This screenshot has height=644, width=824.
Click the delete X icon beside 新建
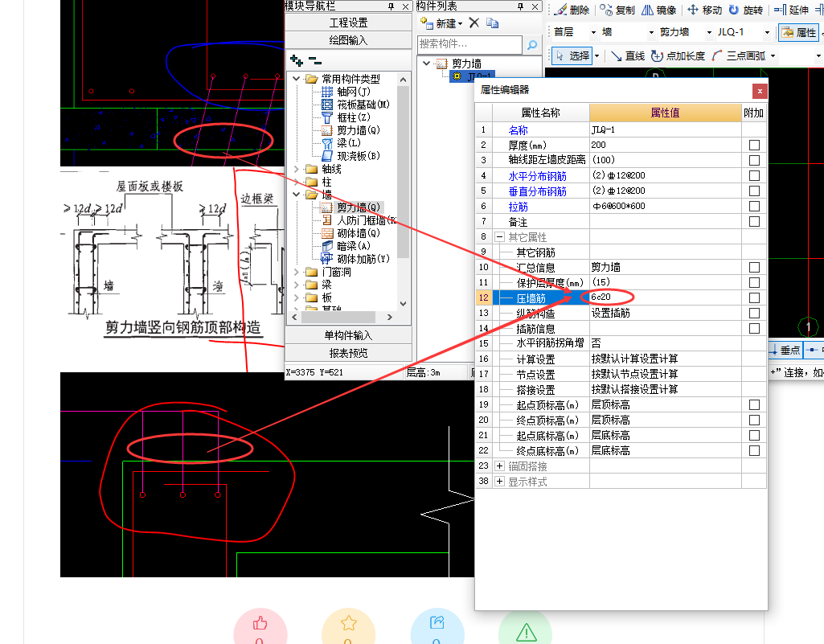tap(474, 23)
